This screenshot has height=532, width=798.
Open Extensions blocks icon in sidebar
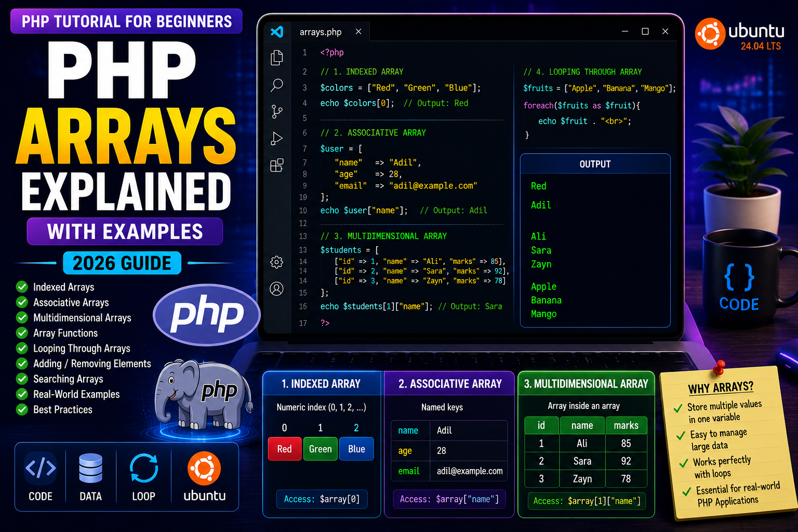(x=277, y=165)
